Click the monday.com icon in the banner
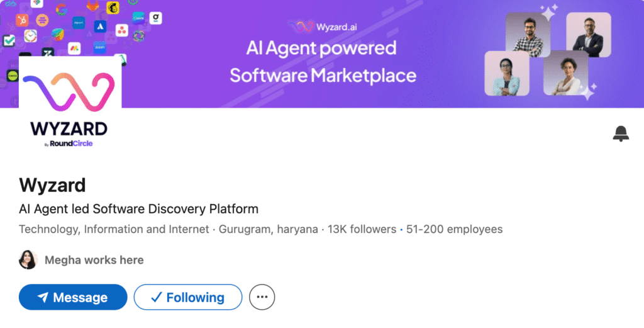The height and width of the screenshot is (328, 644). point(74,48)
